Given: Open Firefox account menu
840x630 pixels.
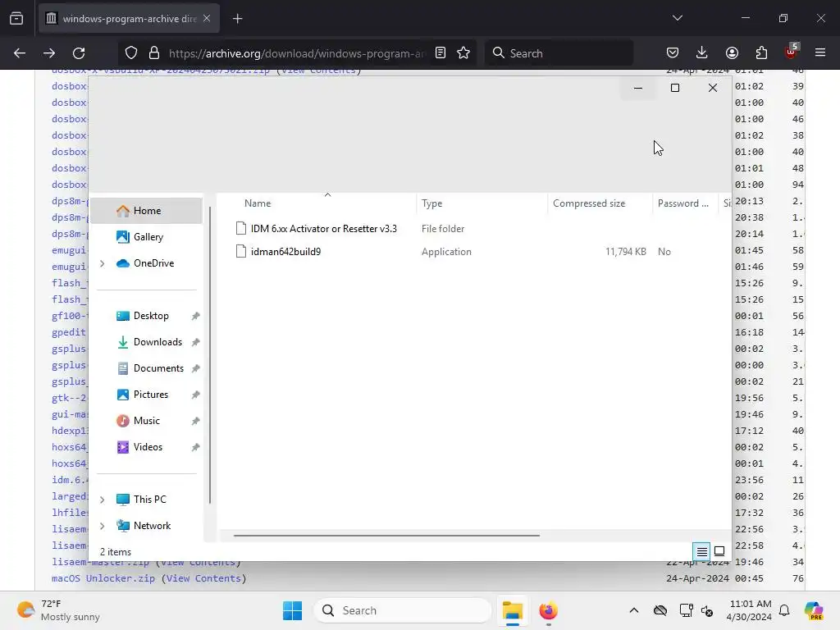Looking at the screenshot, I should tap(732, 52).
